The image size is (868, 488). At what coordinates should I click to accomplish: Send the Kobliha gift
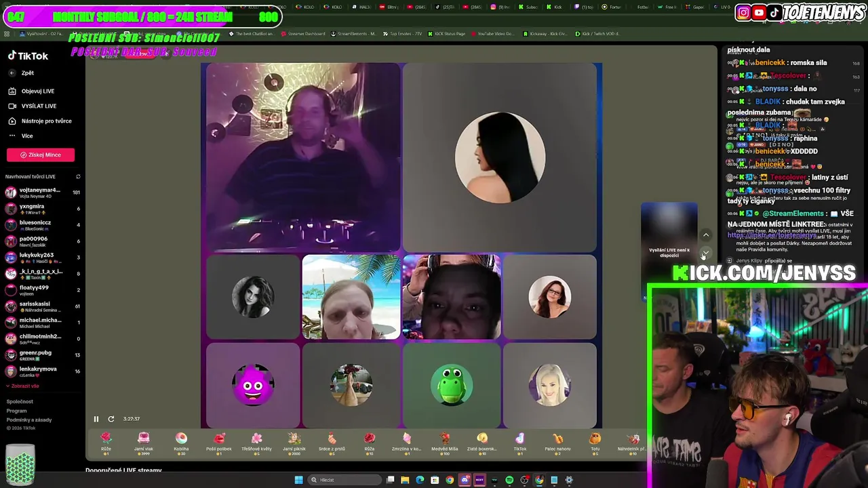pos(181,443)
